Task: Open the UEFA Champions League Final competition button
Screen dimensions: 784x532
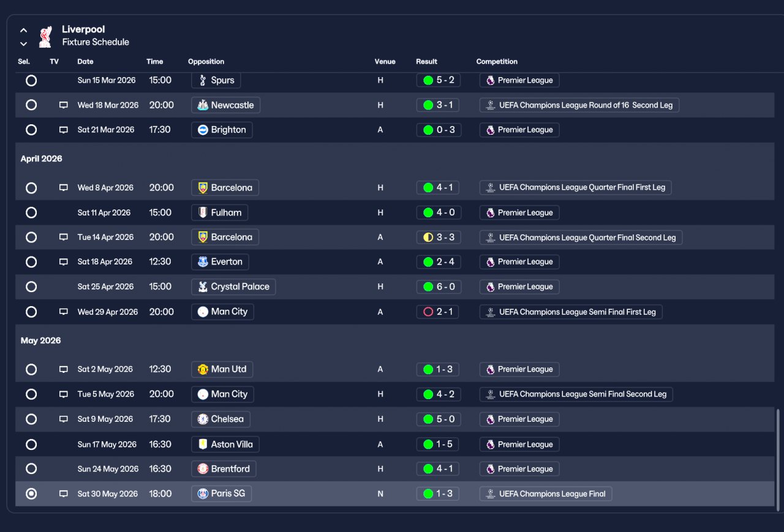Action: tap(546, 494)
